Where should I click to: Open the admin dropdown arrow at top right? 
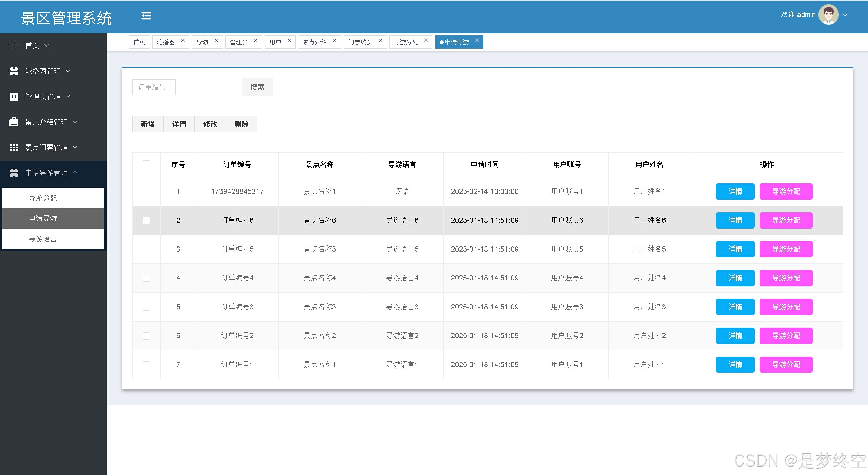tap(845, 15)
